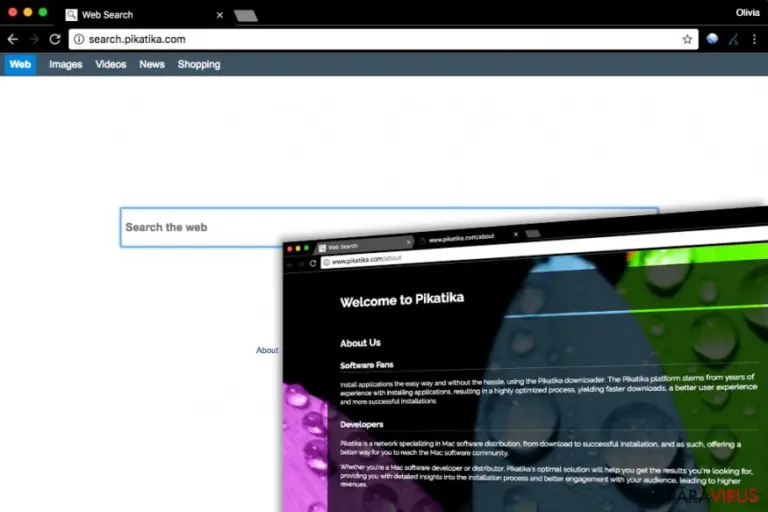Switch to News search category
The width and height of the screenshot is (768, 512).
152,65
